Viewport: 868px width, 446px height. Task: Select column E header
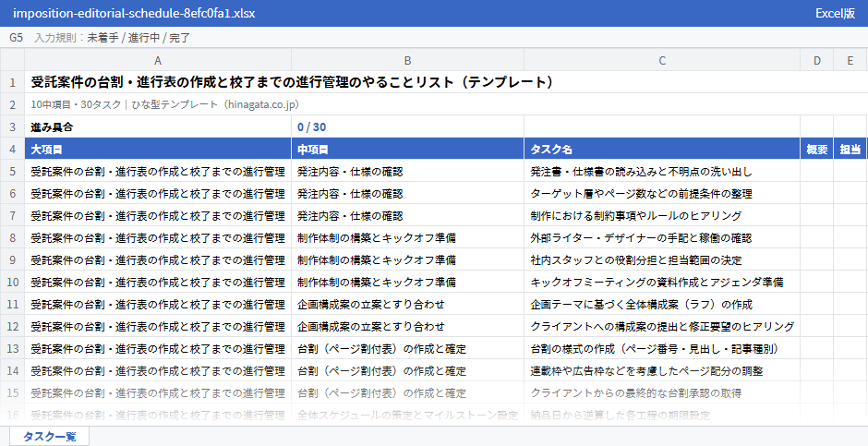[850, 60]
